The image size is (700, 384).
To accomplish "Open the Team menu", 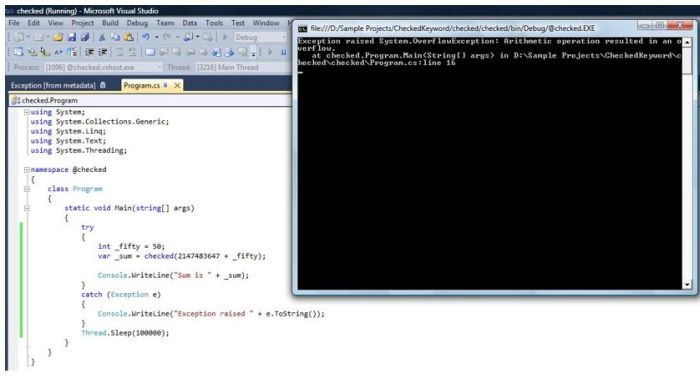I will click(x=165, y=23).
